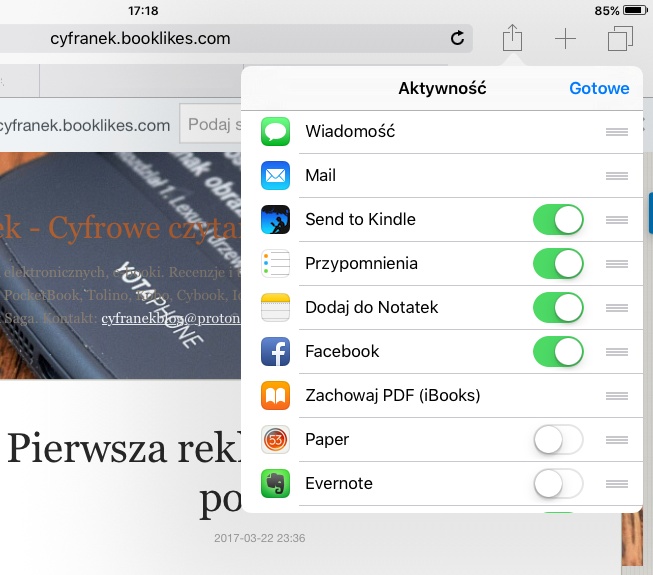Grab reorder handle for Dodaj do Notatek
Screen dimensions: 653x575
tap(617, 308)
